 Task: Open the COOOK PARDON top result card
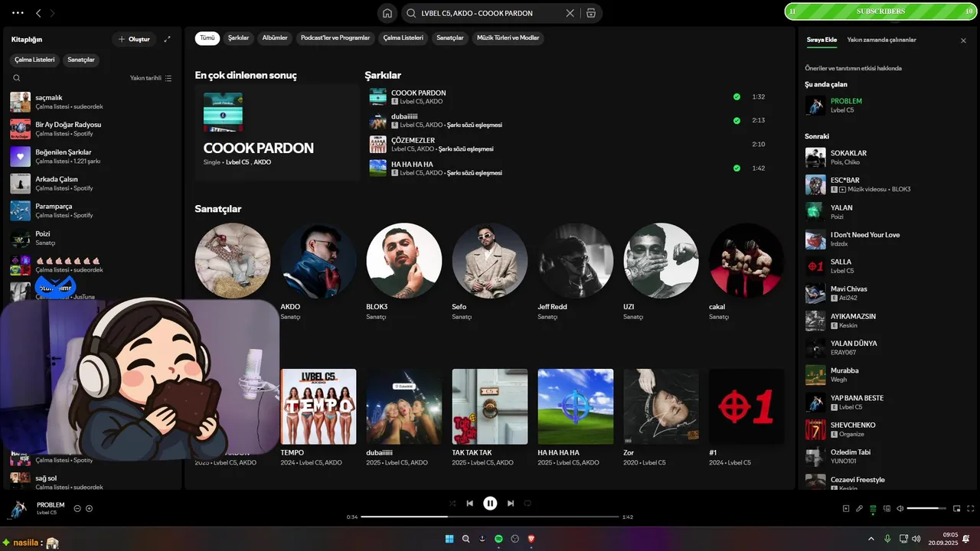point(277,132)
